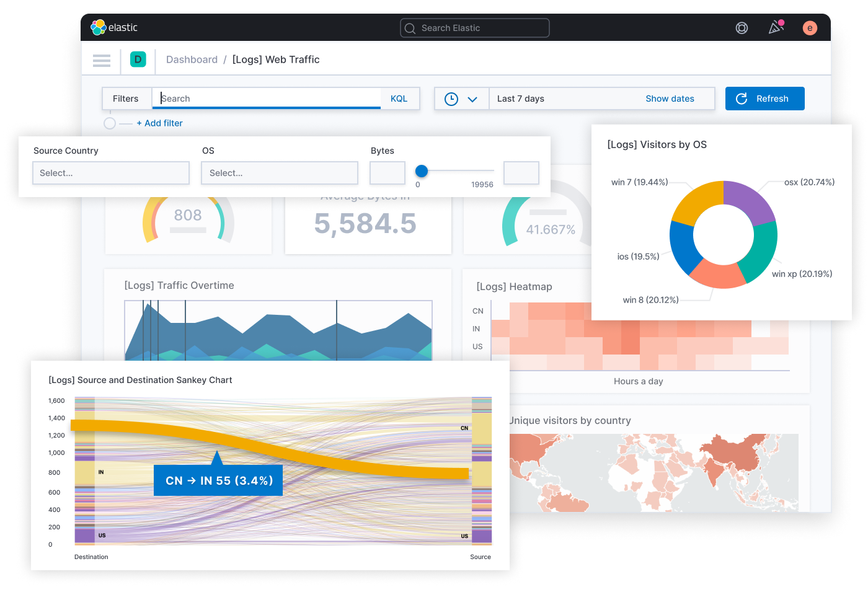Viewport: 868px width, 595px height.
Task: Open the notifications bell
Action: [775, 28]
